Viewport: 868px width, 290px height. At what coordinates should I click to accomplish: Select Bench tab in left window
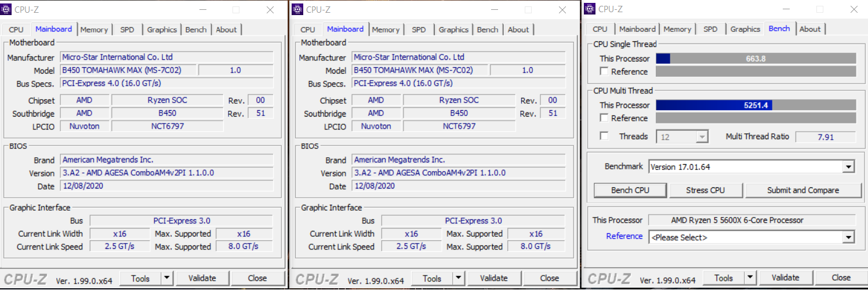(x=196, y=30)
